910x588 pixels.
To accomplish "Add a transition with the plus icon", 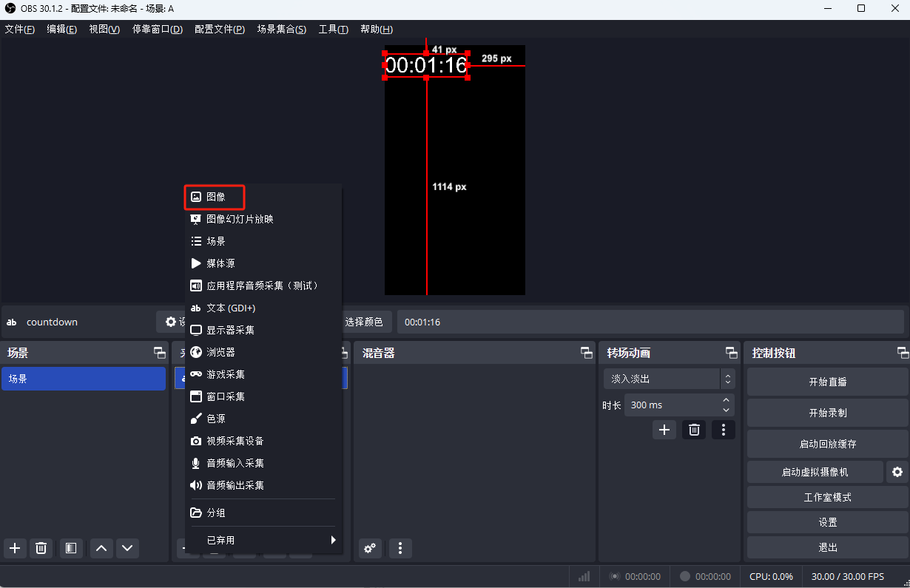I will (x=664, y=429).
